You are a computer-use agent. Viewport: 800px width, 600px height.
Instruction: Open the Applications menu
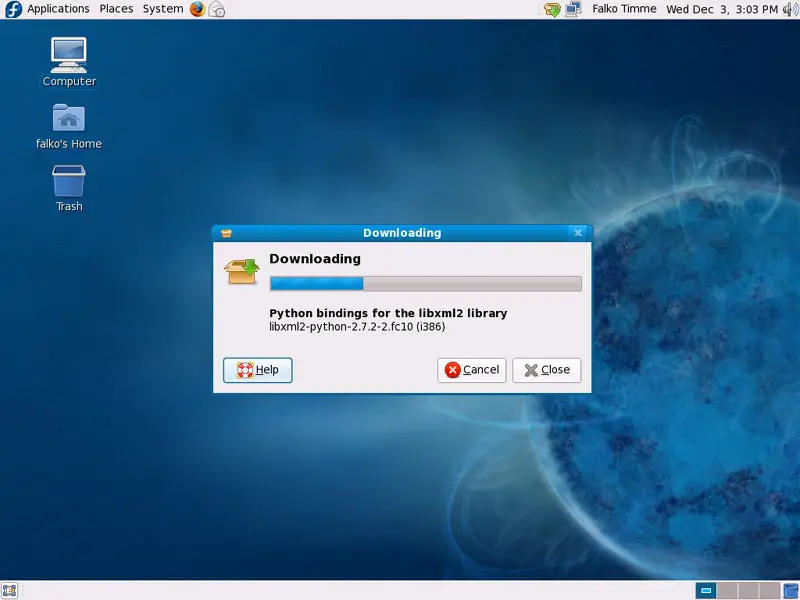[58, 9]
